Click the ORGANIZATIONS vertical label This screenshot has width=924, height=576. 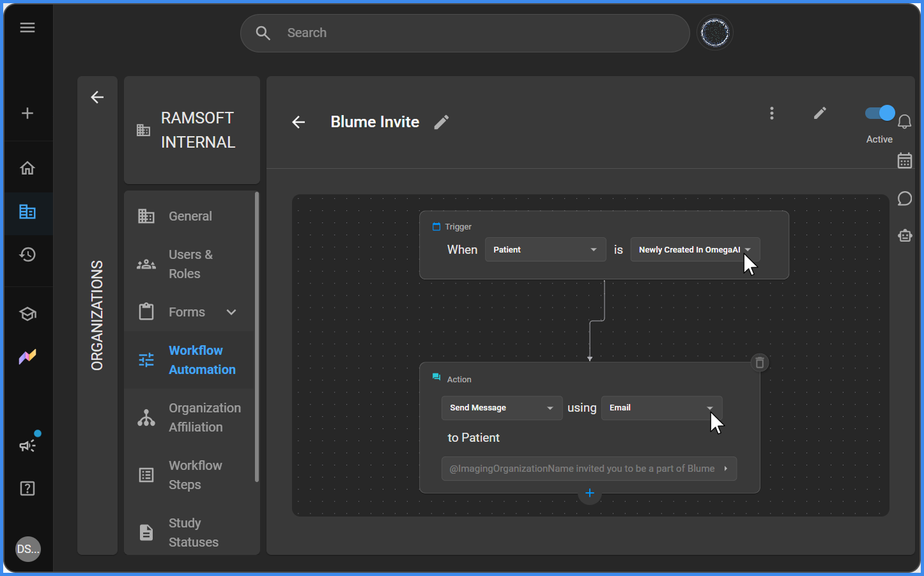(x=97, y=315)
